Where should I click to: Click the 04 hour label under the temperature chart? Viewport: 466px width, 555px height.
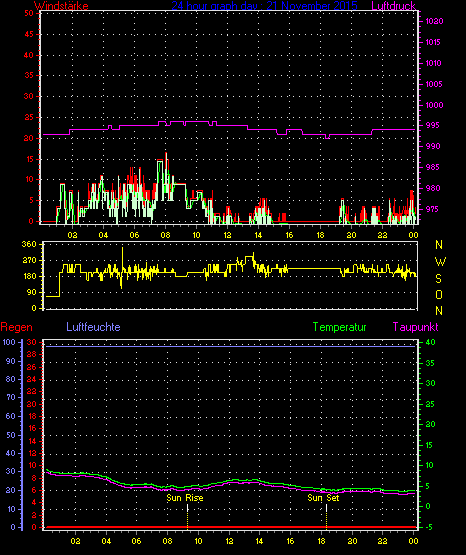(106, 541)
